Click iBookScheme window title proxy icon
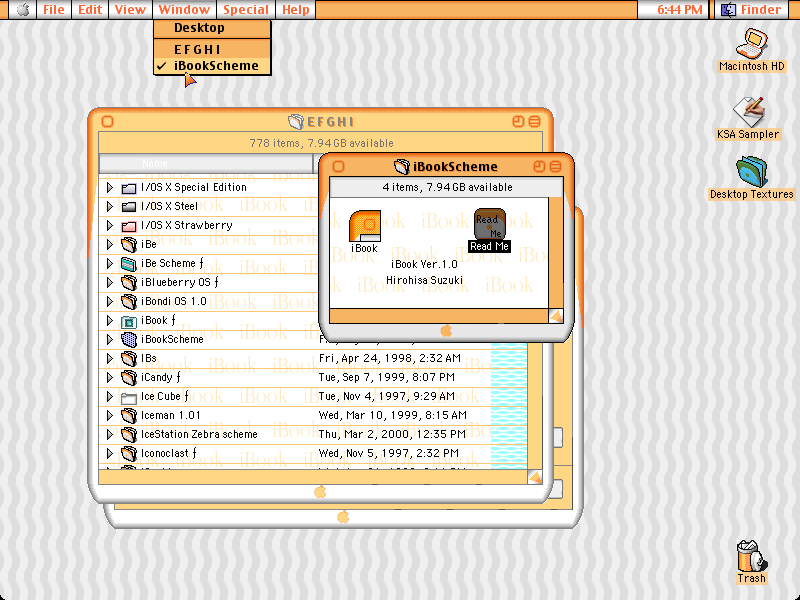800x600 pixels. 402,166
